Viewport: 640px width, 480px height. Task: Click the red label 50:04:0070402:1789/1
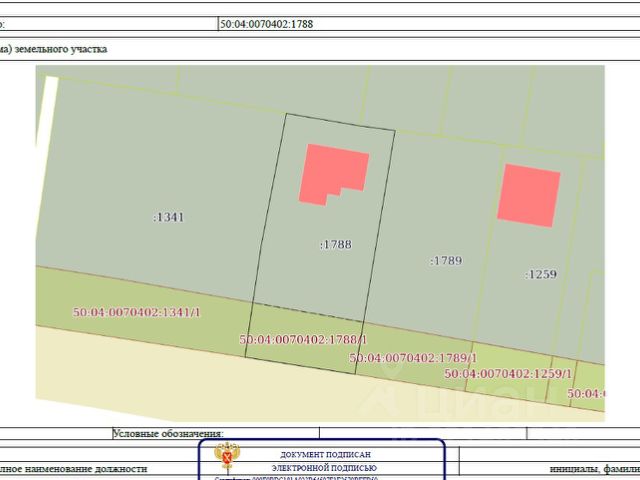(x=413, y=358)
